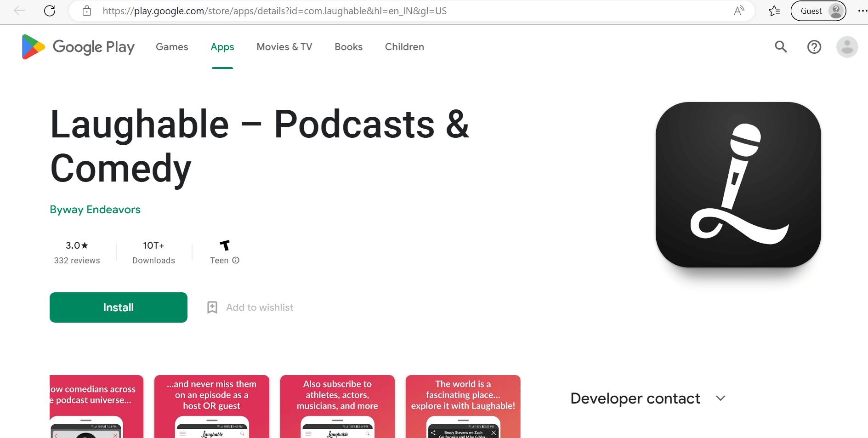Open screenshot 'comedians across podcast universe'
Image resolution: width=868 pixels, height=438 pixels.
coord(96,406)
